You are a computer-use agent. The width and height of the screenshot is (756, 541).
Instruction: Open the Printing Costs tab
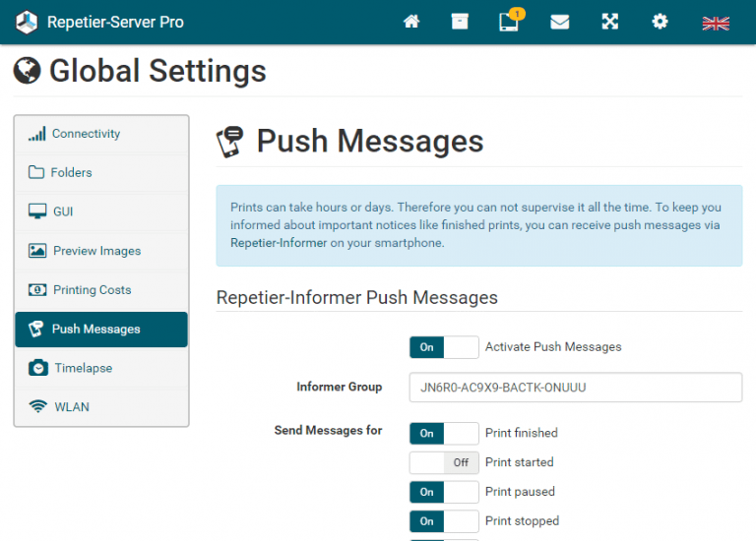point(101,290)
